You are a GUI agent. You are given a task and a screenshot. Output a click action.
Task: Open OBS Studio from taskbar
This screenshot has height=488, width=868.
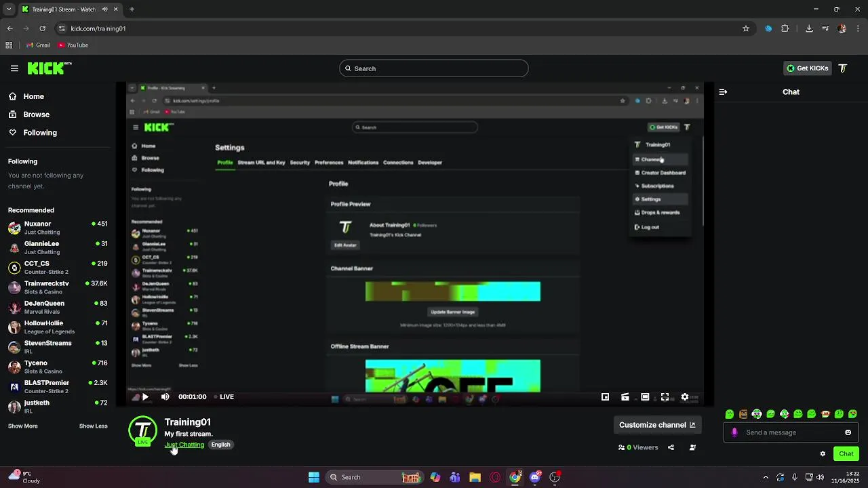[555, 477]
